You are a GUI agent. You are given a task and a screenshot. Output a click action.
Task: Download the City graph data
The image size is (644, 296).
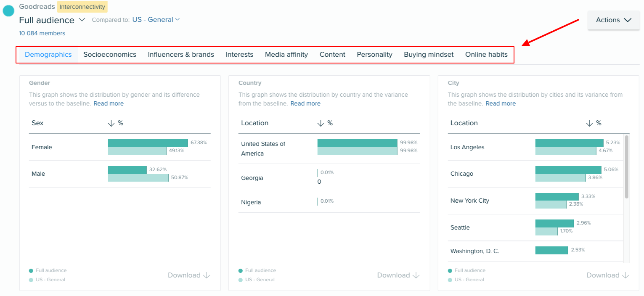click(x=607, y=275)
